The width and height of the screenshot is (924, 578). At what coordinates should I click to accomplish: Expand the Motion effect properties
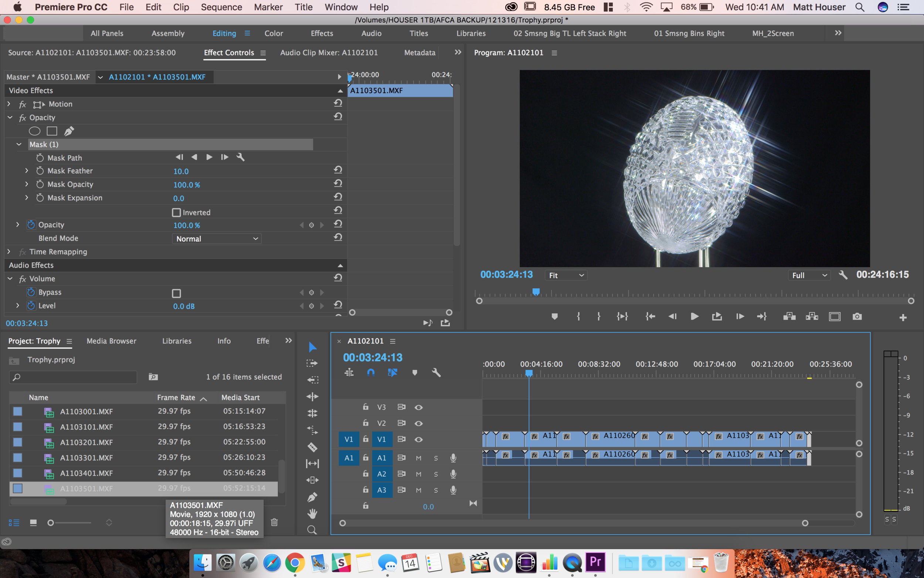[9, 104]
